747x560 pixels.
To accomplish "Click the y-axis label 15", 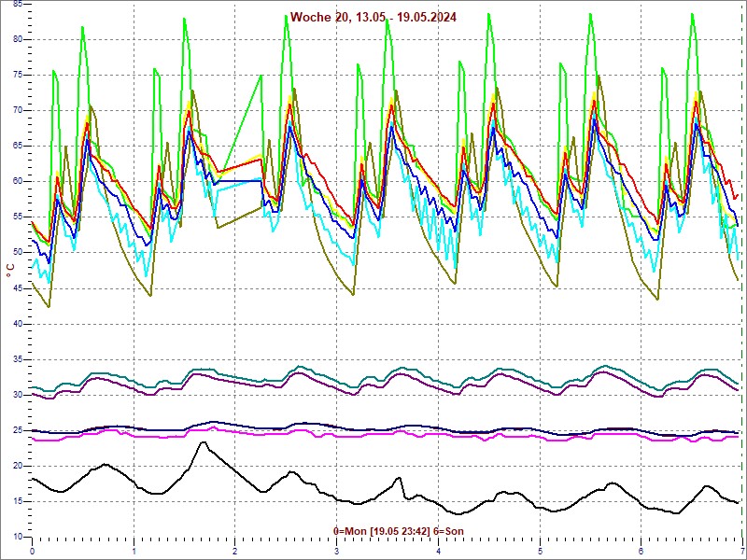I will [x=17, y=501].
